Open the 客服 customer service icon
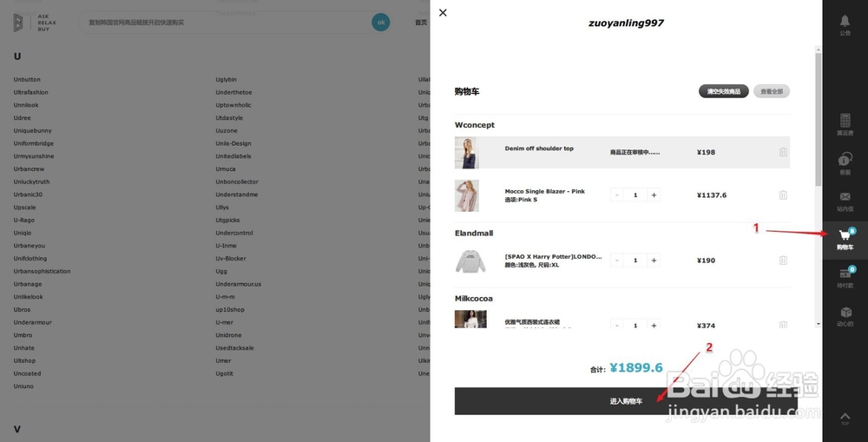The width and height of the screenshot is (868, 442). 845,162
